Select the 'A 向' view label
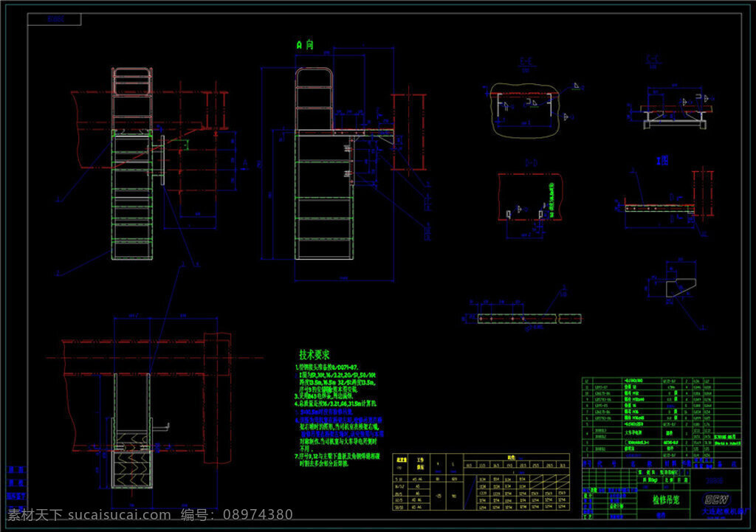756x532 pixels. 305,45
